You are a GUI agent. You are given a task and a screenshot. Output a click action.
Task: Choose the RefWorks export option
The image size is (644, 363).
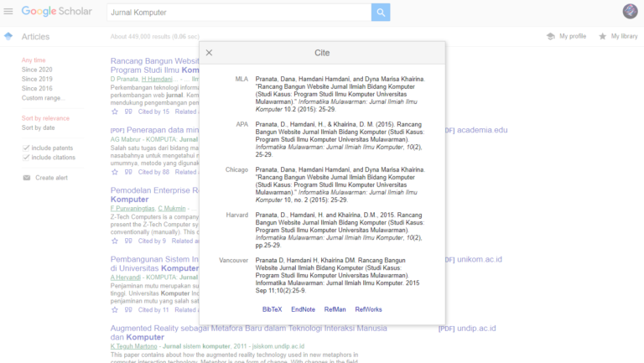tap(368, 309)
